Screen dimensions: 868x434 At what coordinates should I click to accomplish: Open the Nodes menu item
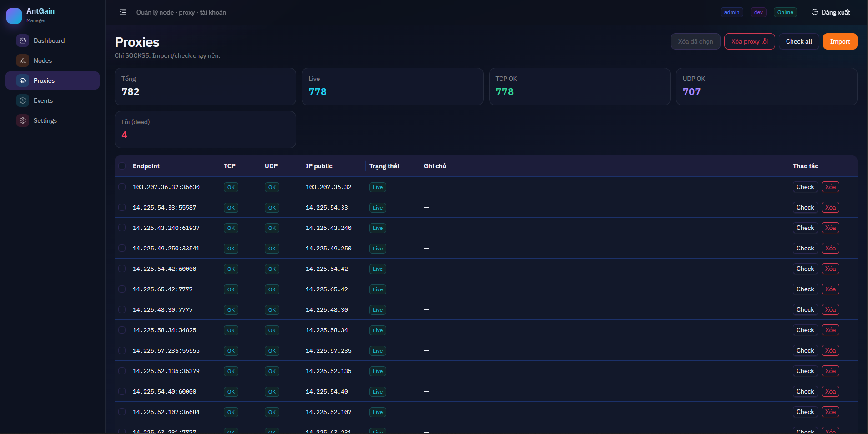[x=52, y=60]
